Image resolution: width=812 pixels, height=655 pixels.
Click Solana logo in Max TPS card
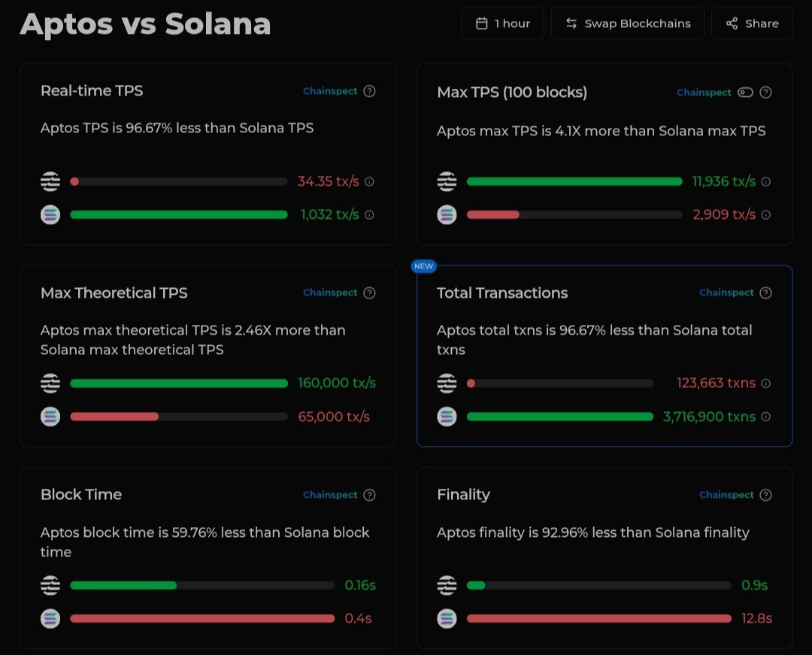[x=447, y=214]
